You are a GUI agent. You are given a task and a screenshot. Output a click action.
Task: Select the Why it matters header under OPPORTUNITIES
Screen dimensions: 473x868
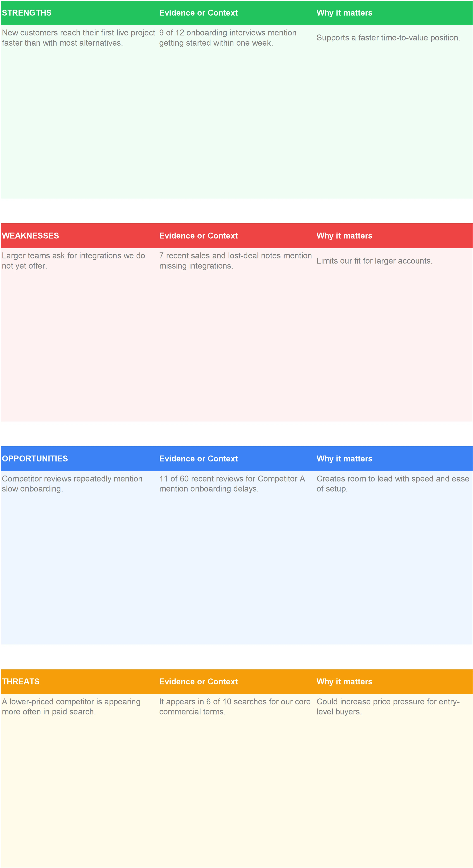click(394, 459)
